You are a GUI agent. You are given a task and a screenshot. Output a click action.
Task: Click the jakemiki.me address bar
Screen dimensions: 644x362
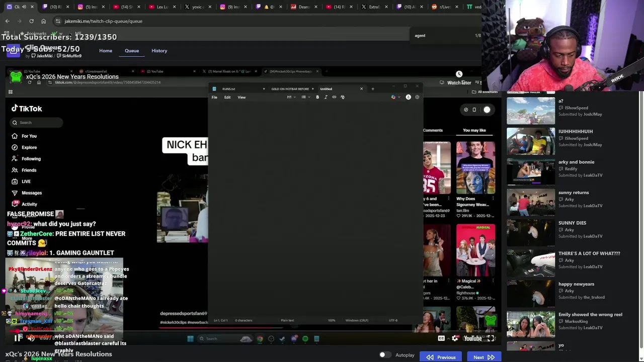tap(267, 21)
